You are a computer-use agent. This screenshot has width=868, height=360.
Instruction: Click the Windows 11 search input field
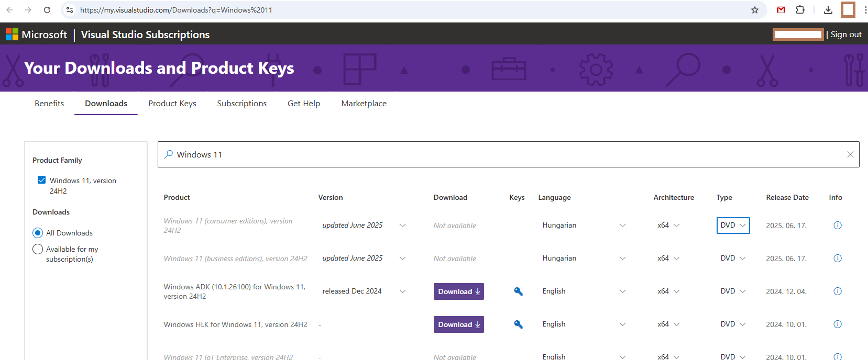[508, 154]
